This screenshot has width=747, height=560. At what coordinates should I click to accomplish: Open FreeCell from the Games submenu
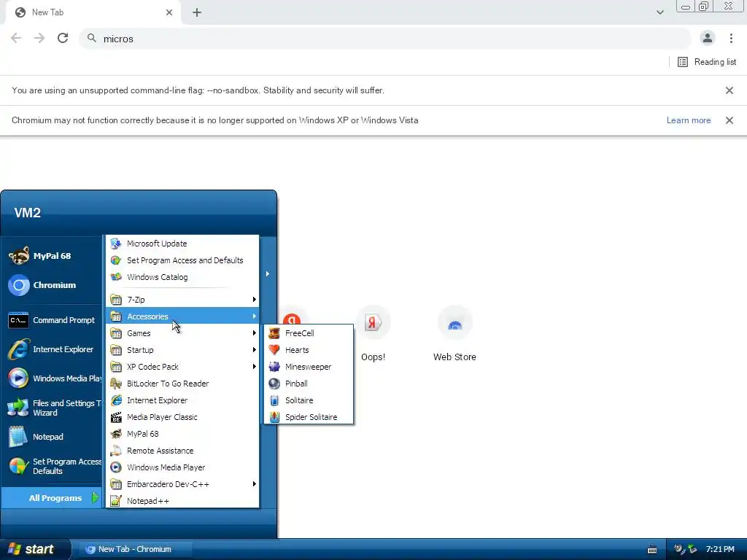pos(309,333)
